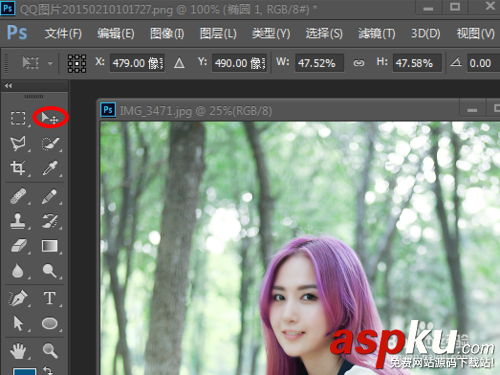
Task: Toggle the maintain aspect ratio link
Action: coord(359,63)
